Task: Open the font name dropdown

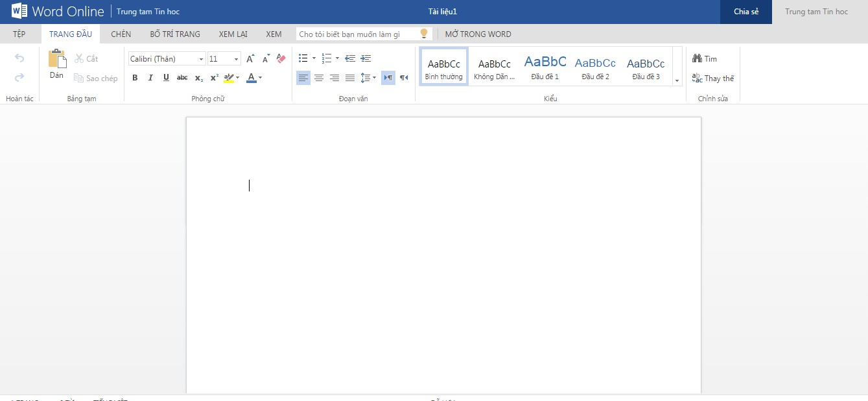Action: (201, 58)
